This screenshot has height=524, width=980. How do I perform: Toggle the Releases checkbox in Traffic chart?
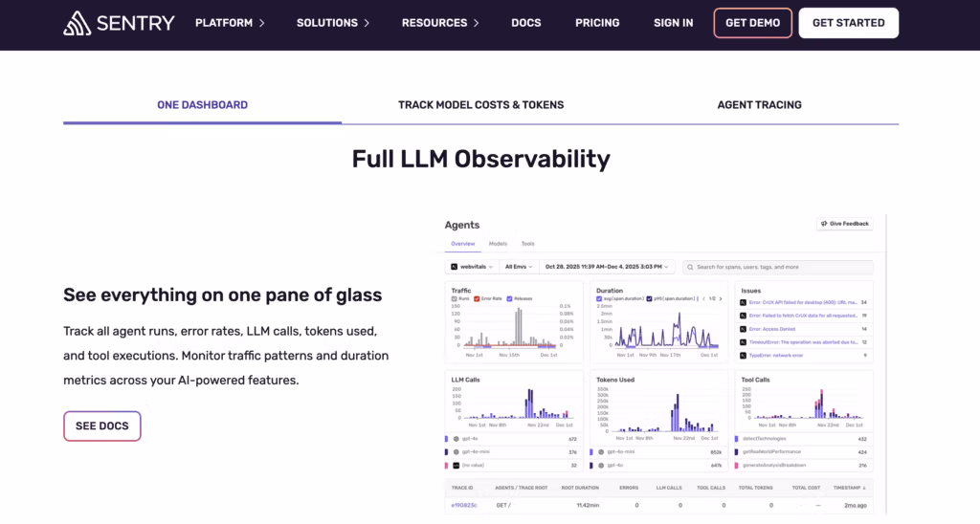[x=509, y=298]
